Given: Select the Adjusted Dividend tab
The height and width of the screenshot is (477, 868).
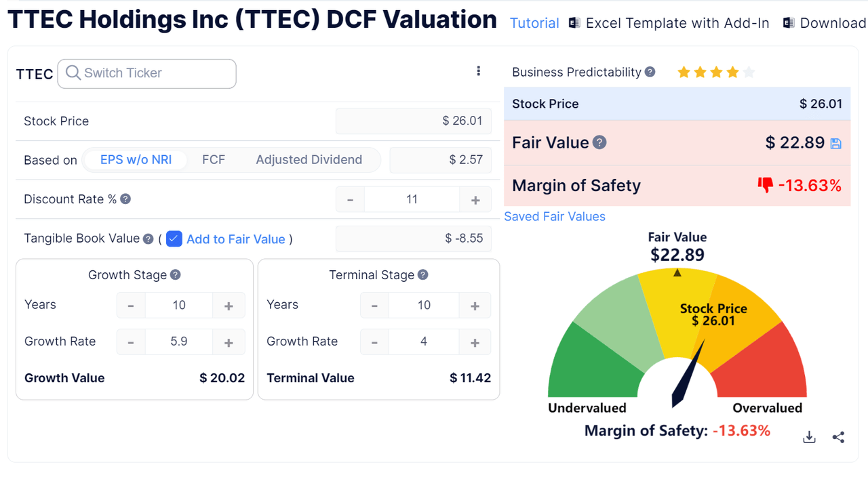Looking at the screenshot, I should pos(309,160).
